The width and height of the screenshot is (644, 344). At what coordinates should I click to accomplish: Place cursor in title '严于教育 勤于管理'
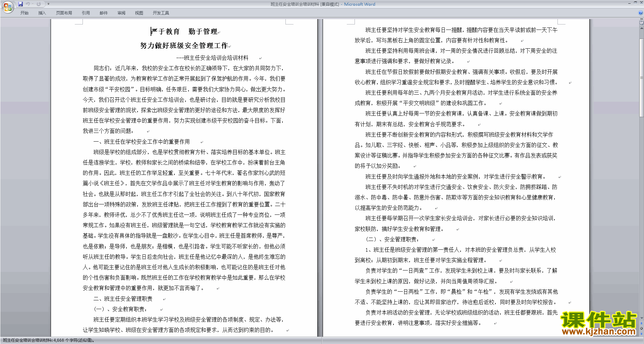(184, 32)
